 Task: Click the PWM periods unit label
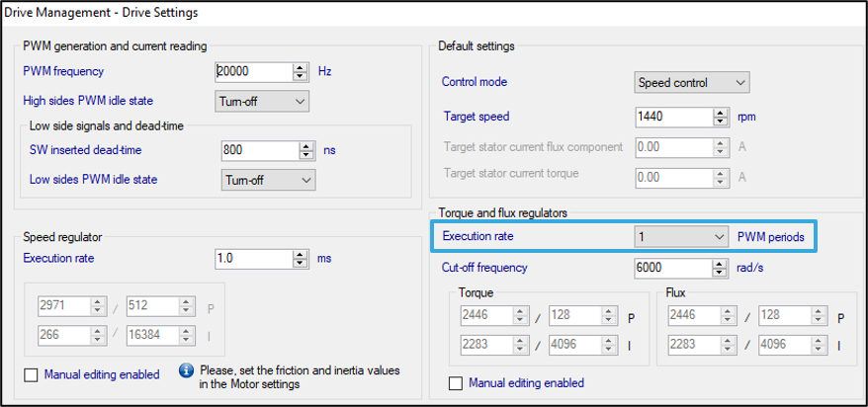(x=770, y=237)
